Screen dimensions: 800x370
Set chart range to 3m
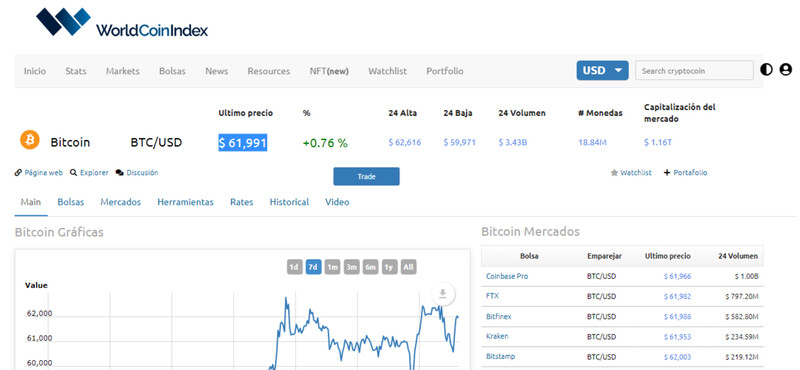351,267
